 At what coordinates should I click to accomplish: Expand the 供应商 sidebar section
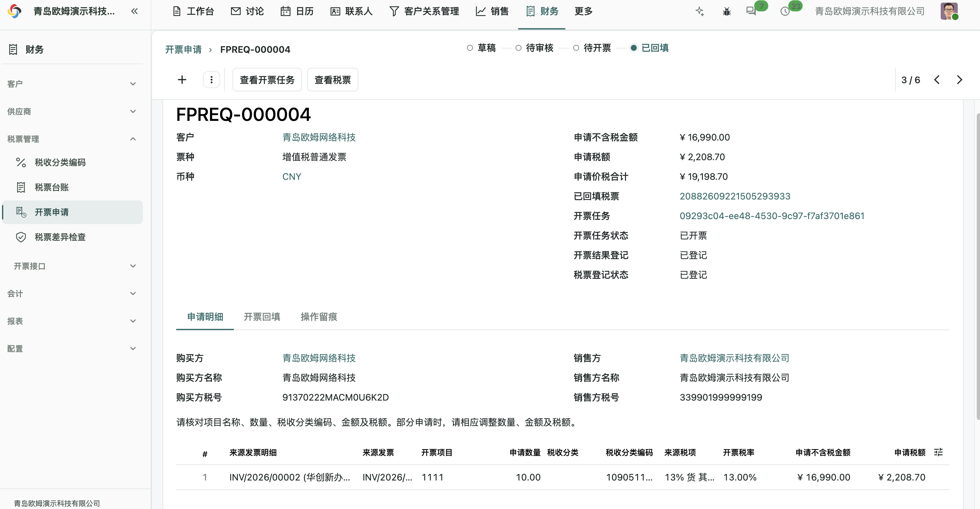pyautogui.click(x=72, y=111)
